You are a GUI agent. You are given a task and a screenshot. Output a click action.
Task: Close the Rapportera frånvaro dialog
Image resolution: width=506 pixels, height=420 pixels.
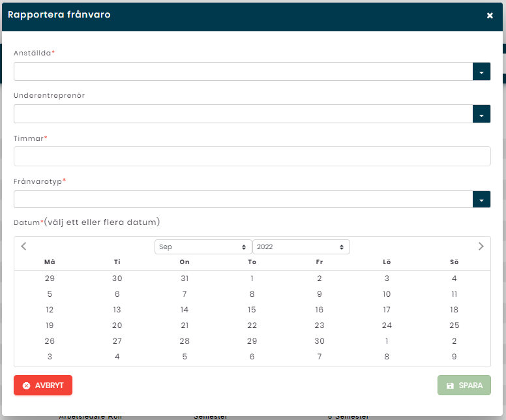(x=490, y=15)
